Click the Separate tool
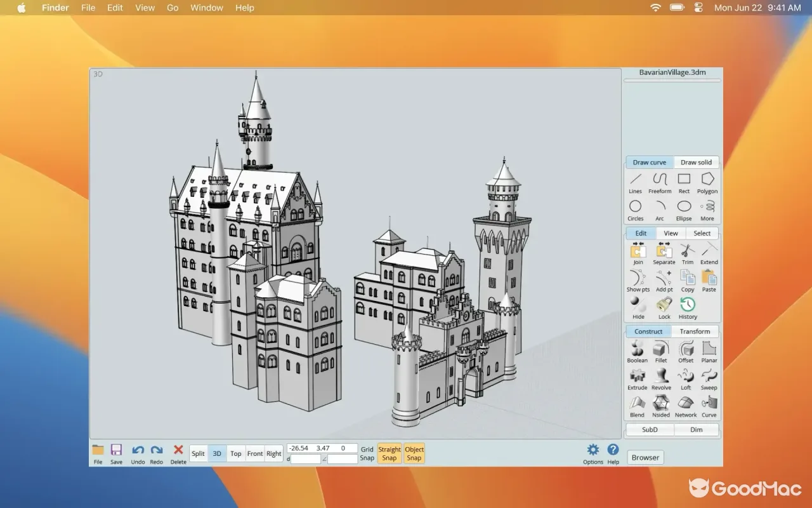 pyautogui.click(x=664, y=254)
